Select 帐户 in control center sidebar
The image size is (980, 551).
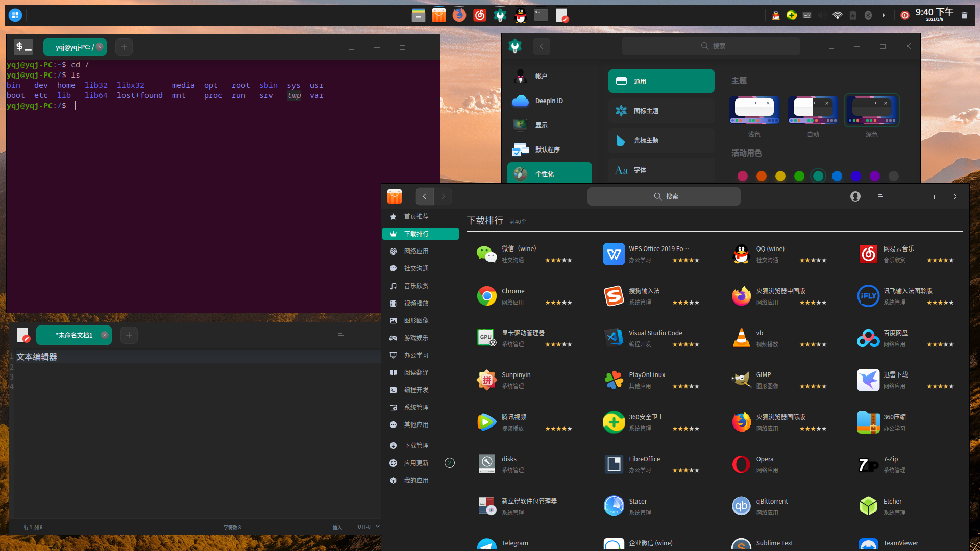(x=549, y=76)
